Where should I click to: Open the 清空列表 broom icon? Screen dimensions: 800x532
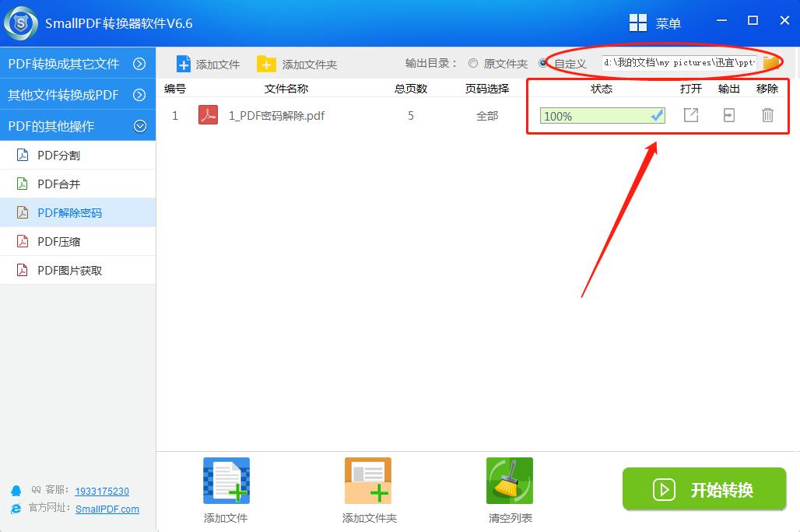point(509,481)
